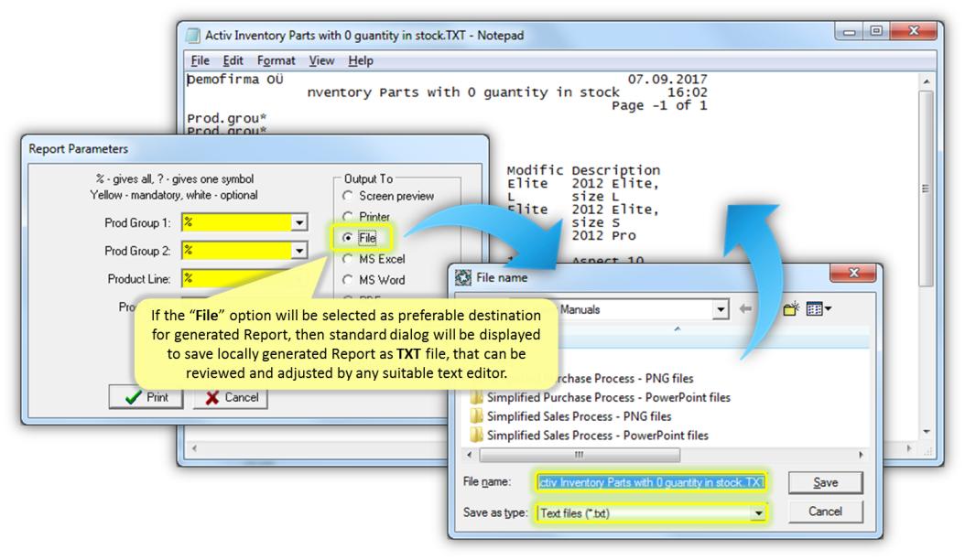Image resolution: width=965 pixels, height=560 pixels.
Task: Click Simplified Purchase Process PowerPoint folder icon
Action: pos(476,397)
